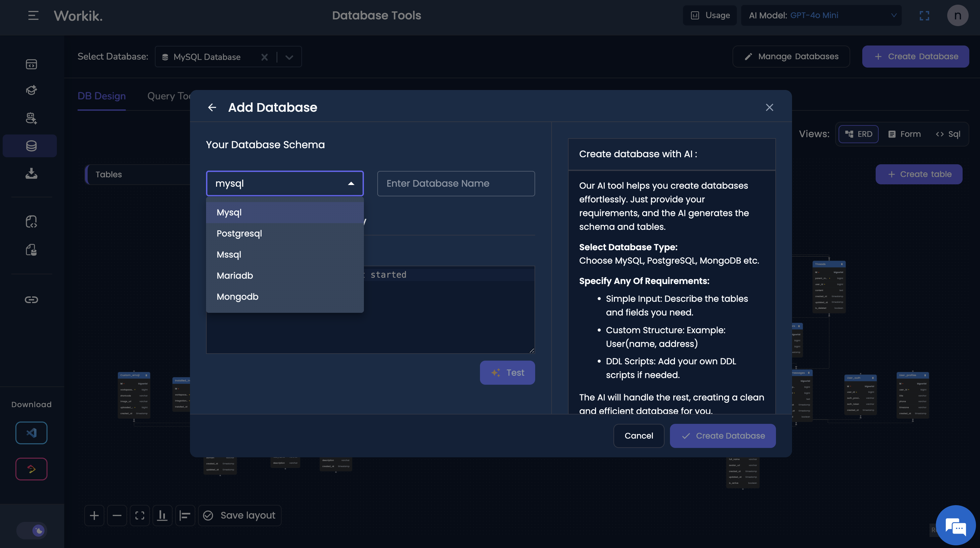Open the download tray sidebar icon
The height and width of the screenshot is (548, 980).
[x=31, y=174]
